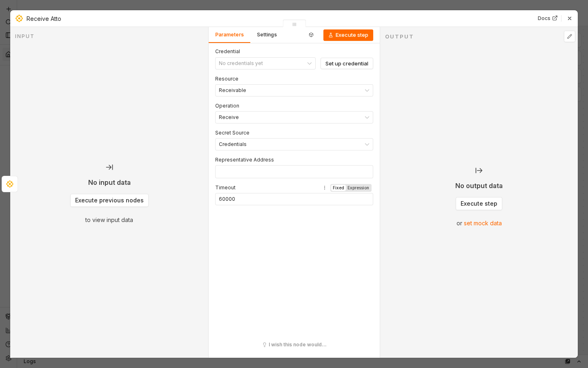
Task: Click the pencil icon to edit output
Action: (570, 36)
